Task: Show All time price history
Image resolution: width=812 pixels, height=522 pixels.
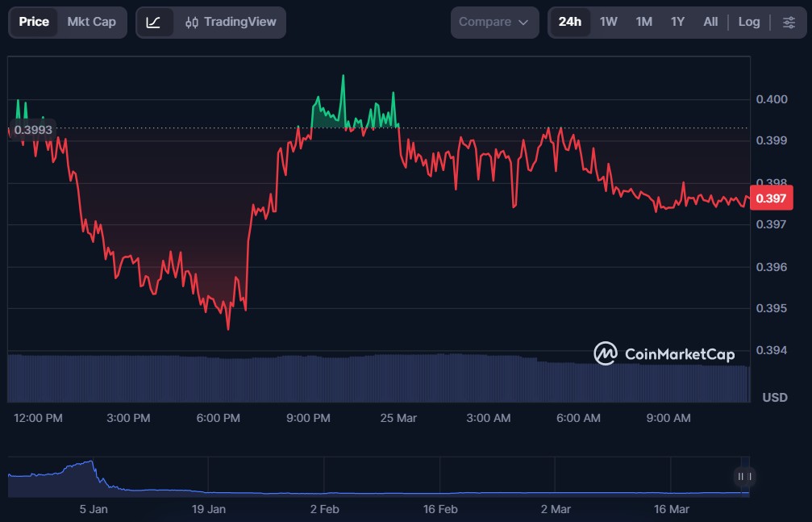Action: (x=710, y=22)
